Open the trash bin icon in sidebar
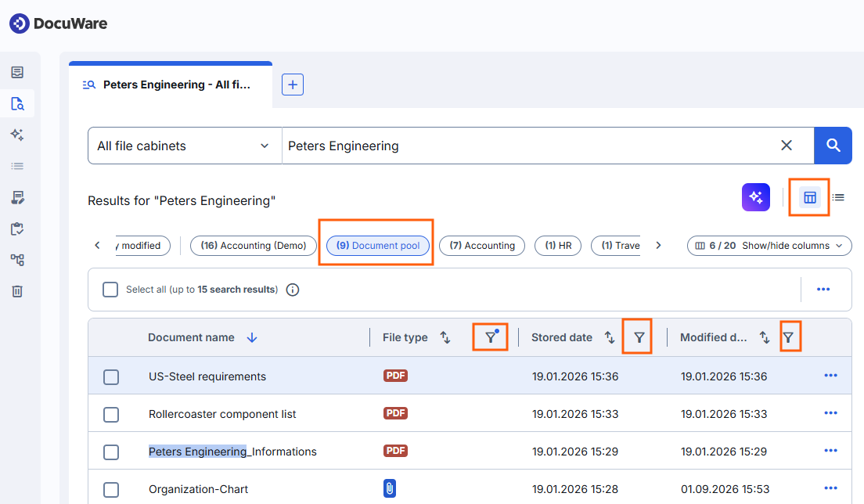 (x=17, y=291)
